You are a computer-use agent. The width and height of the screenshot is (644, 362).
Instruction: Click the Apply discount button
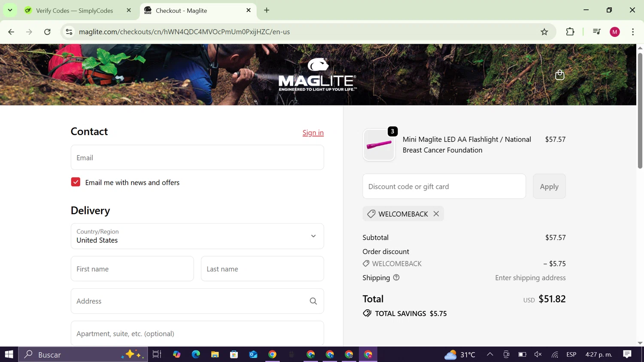pos(549,186)
